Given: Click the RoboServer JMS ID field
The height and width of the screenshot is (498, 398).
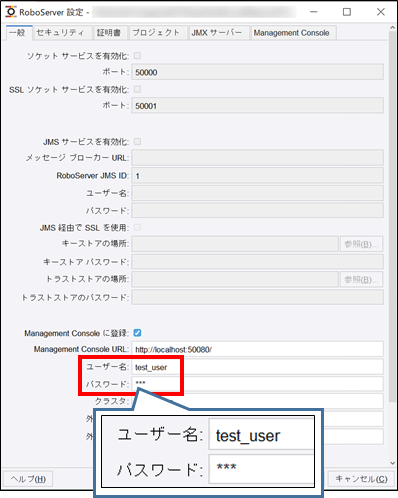Looking at the screenshot, I should [257, 175].
